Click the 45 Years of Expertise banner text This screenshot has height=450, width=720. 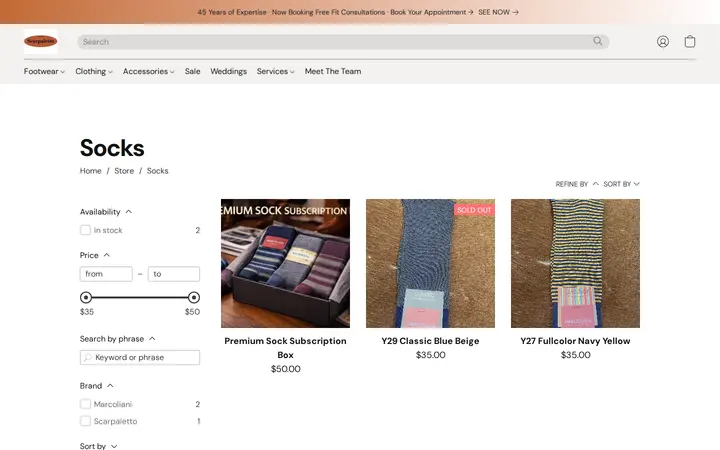335,12
